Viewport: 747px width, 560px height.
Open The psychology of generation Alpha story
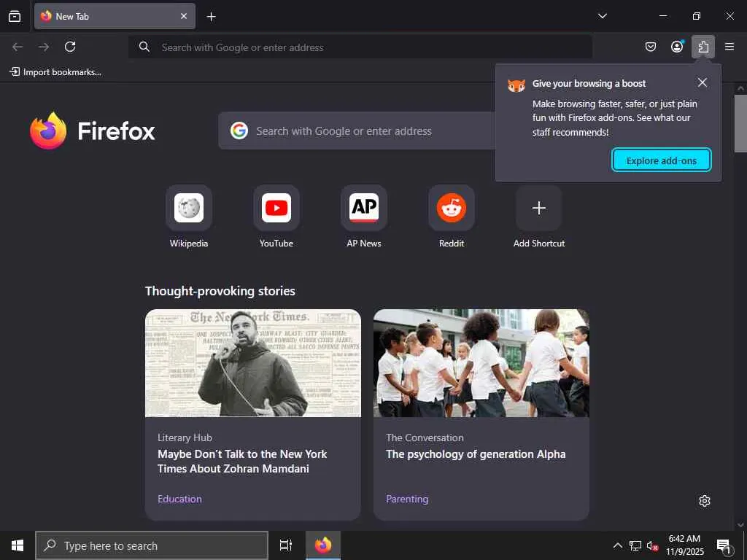coord(476,454)
